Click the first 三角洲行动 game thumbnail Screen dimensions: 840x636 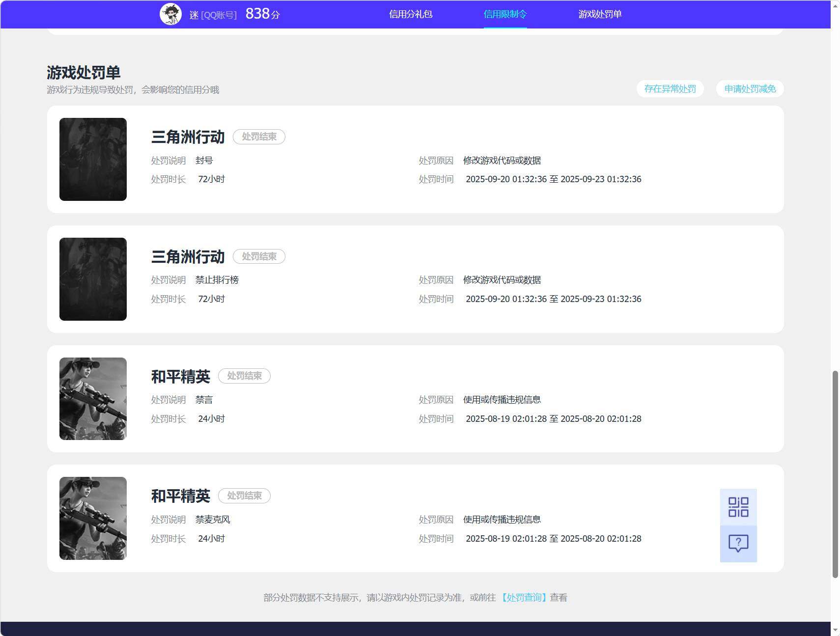click(93, 159)
